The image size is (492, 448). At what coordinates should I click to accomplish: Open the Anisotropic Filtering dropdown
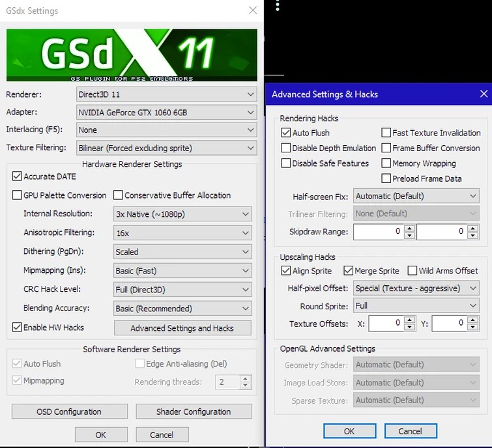[x=182, y=233]
